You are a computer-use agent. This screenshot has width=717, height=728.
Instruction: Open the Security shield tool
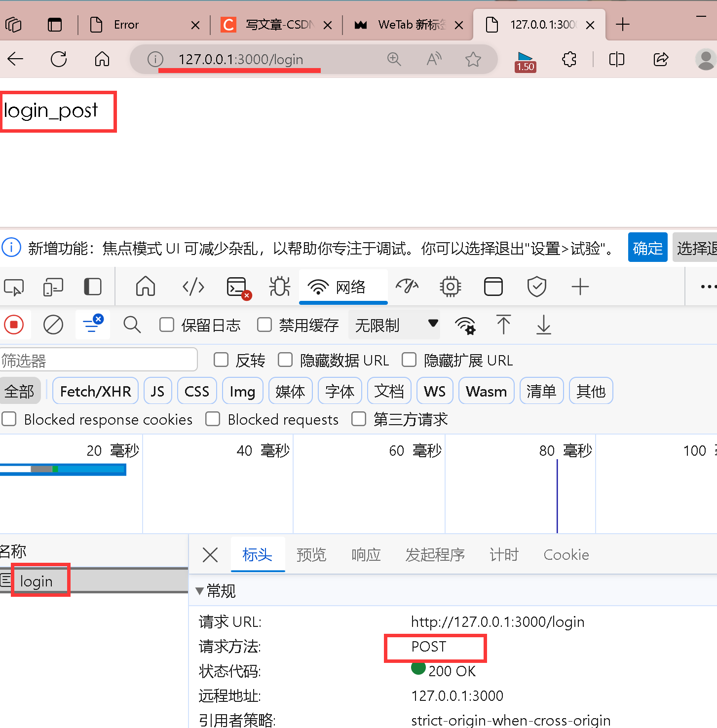point(537,287)
